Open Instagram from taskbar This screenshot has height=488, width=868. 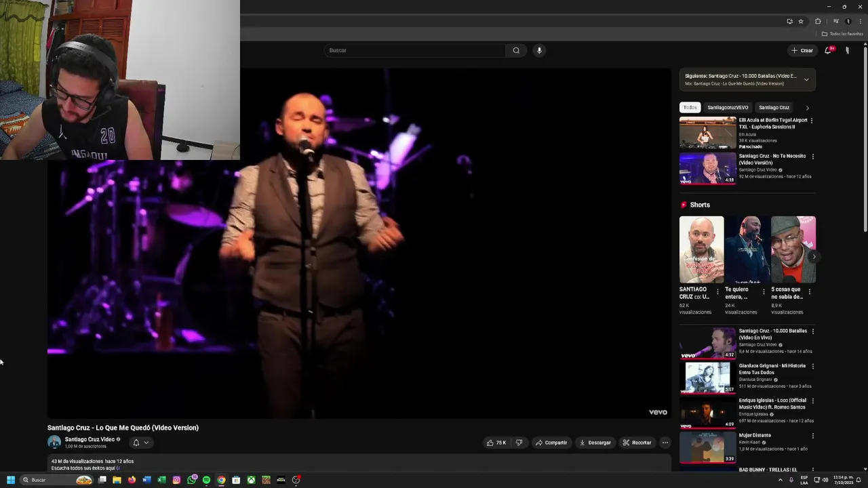pos(176,480)
